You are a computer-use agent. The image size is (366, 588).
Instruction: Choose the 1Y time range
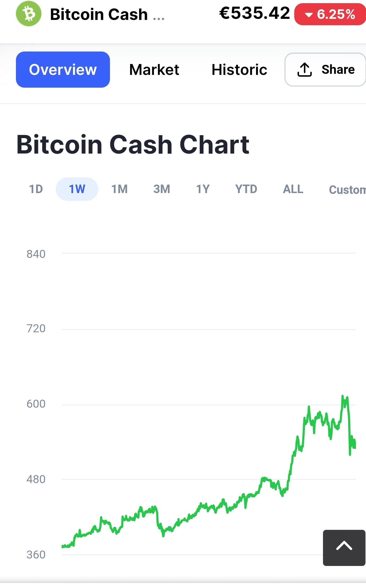click(203, 189)
